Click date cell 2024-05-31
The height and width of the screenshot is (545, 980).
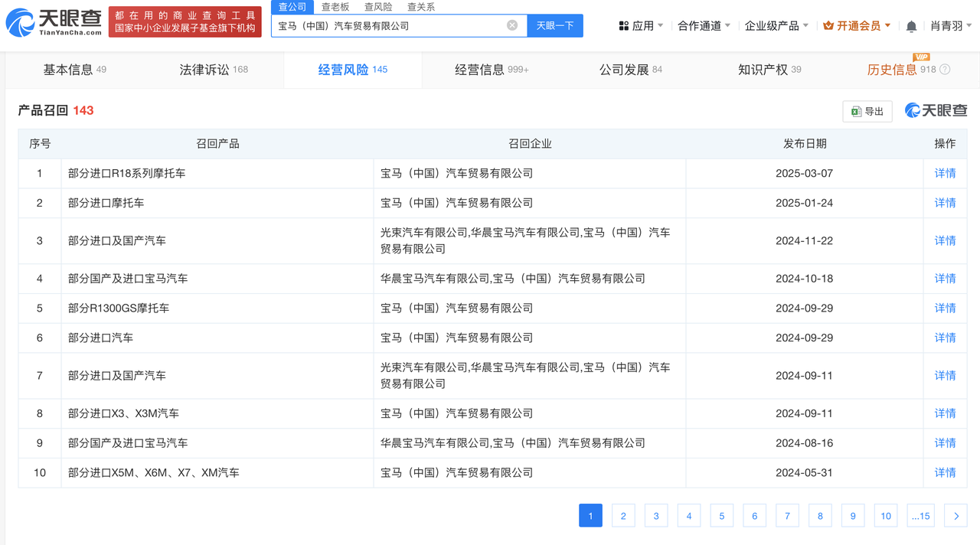tap(804, 473)
